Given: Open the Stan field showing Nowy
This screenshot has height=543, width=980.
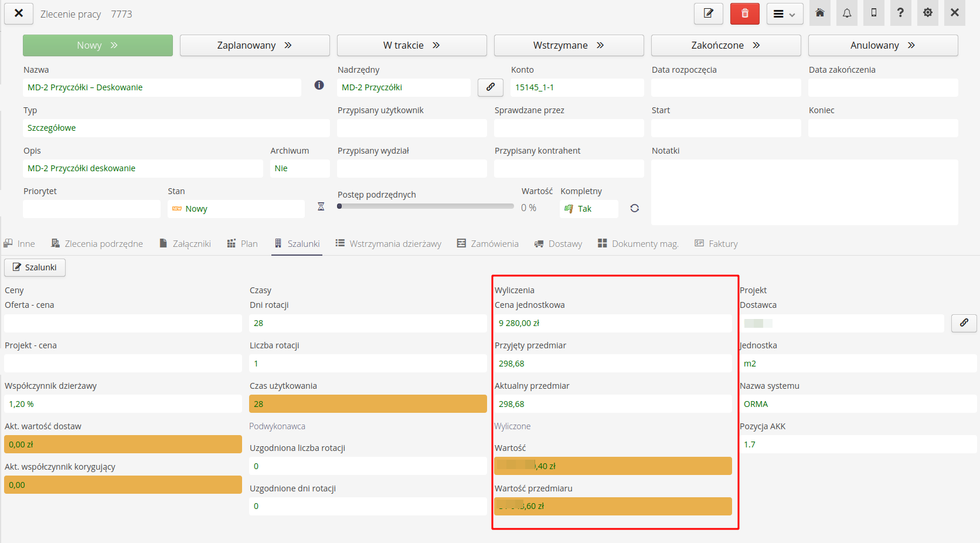Looking at the screenshot, I should point(236,209).
